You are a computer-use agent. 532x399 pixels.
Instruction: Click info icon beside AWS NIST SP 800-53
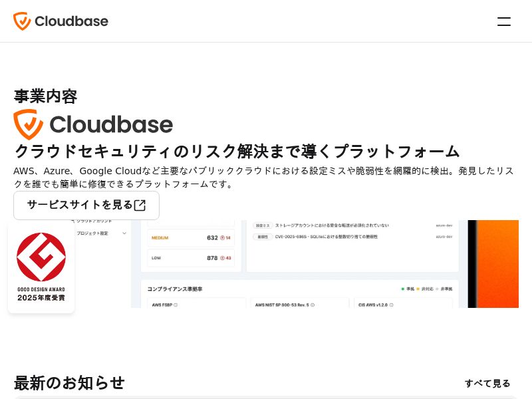click(313, 305)
